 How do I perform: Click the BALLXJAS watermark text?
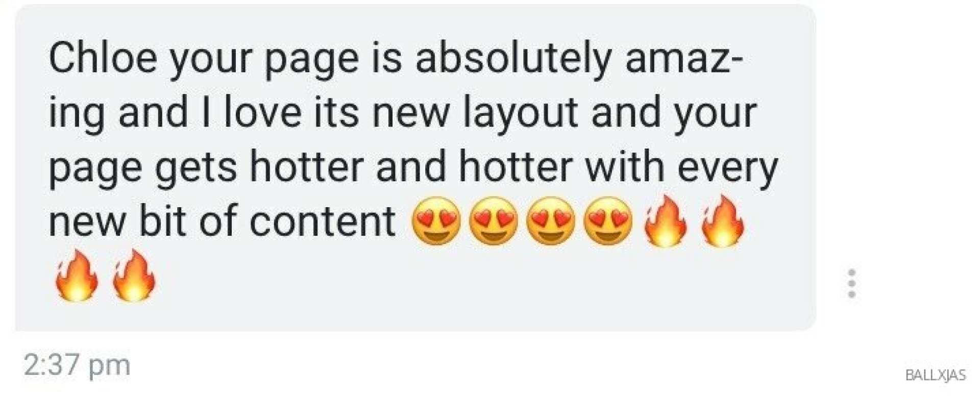click(x=936, y=375)
